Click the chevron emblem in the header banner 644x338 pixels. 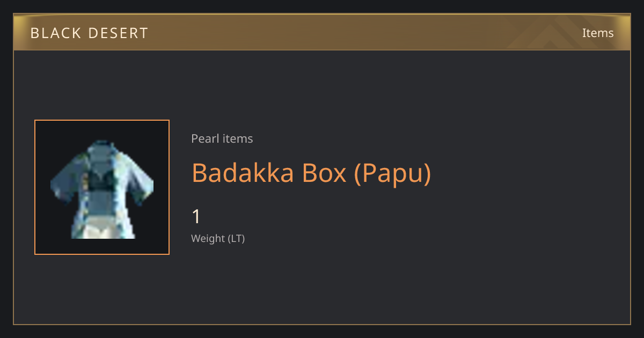pyautogui.click(x=562, y=33)
